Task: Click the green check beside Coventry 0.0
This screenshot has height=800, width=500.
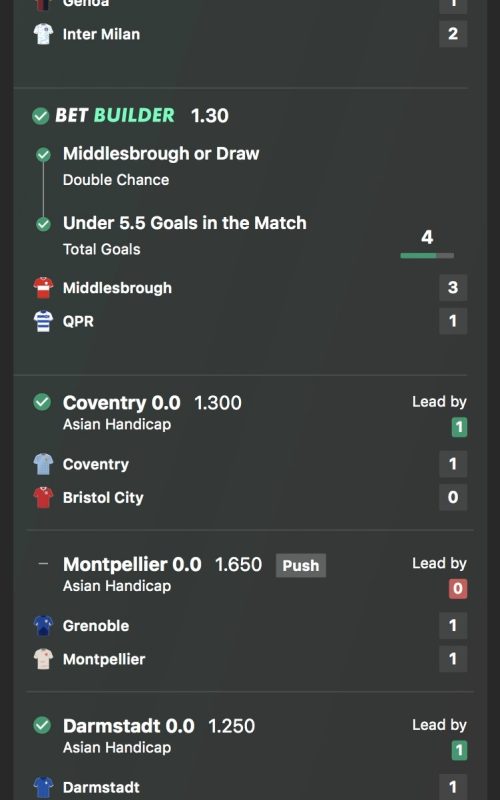Action: tap(42, 402)
